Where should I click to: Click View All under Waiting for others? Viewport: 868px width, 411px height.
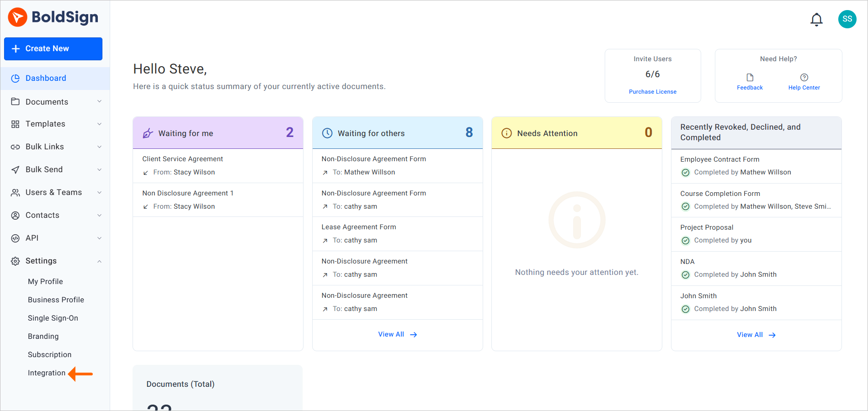pos(391,334)
